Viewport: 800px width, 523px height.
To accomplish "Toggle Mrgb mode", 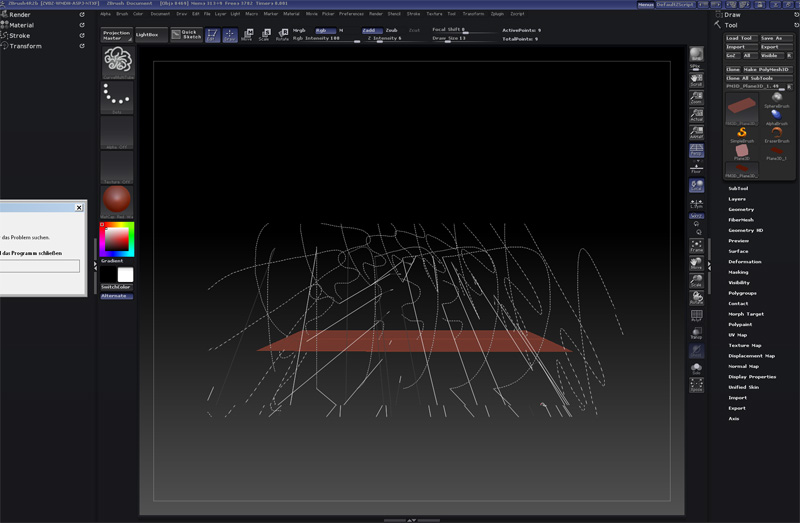I will pos(299,31).
